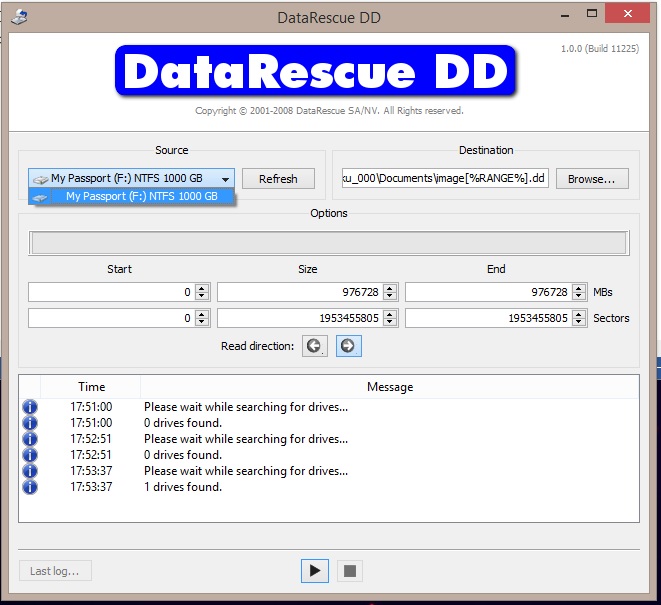
Task: Increase Start Sectors with up spinner arrow
Action: coord(202,314)
